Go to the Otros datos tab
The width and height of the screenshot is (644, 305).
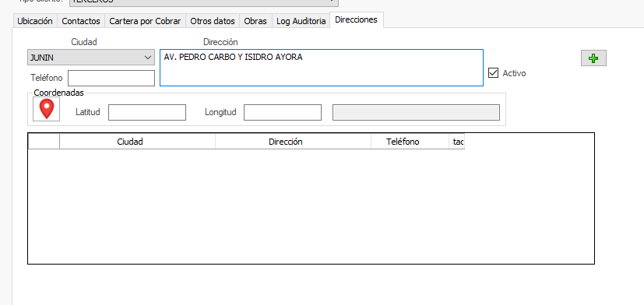213,21
